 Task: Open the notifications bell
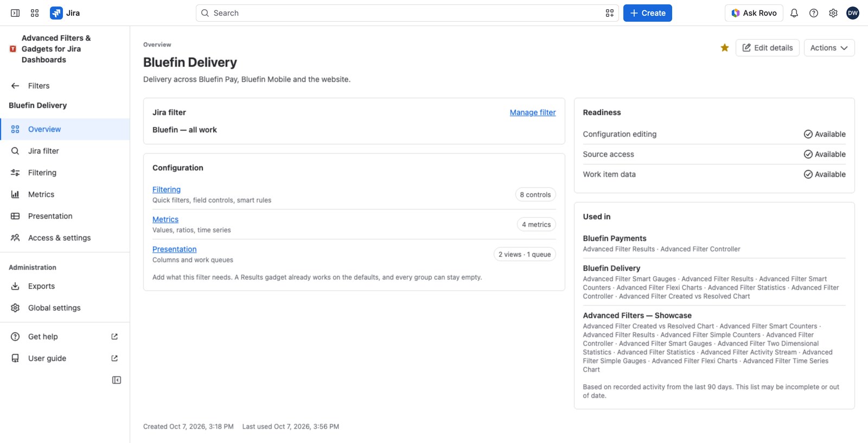pos(794,13)
